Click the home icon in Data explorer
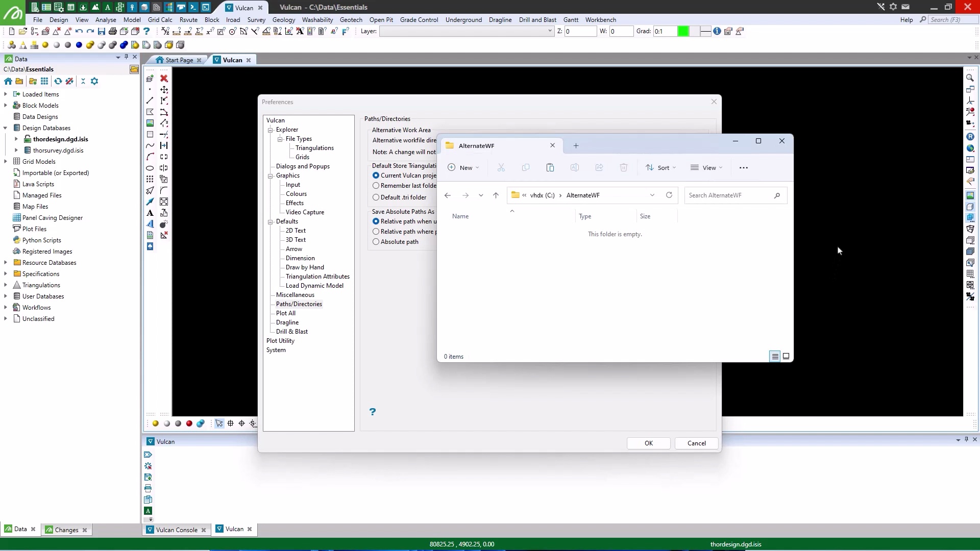 coord(8,81)
